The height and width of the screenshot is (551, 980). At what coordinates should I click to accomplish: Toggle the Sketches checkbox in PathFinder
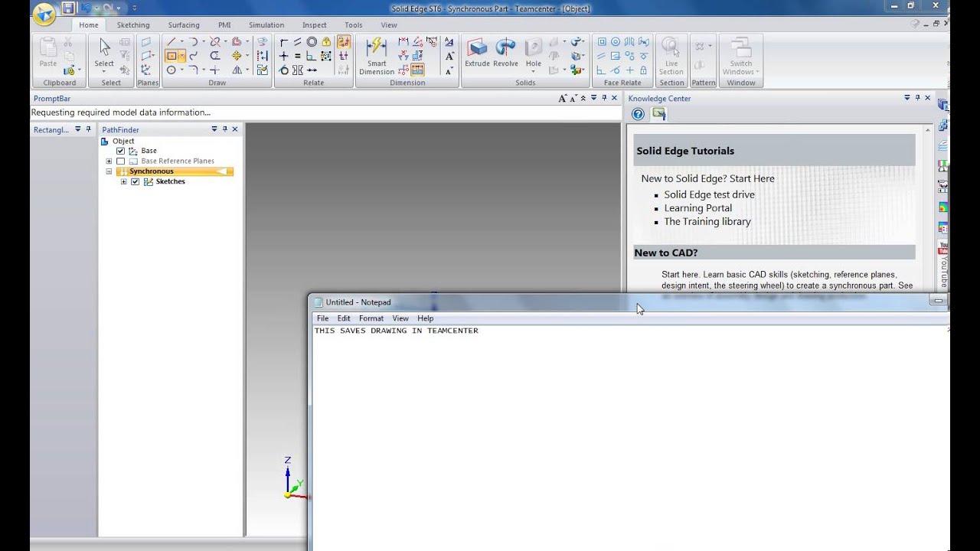pos(135,181)
